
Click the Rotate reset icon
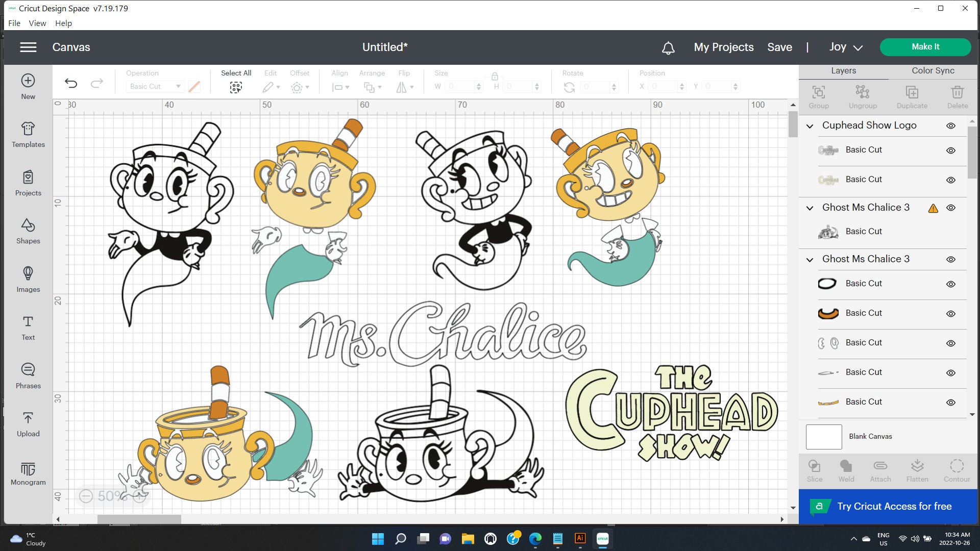(569, 87)
